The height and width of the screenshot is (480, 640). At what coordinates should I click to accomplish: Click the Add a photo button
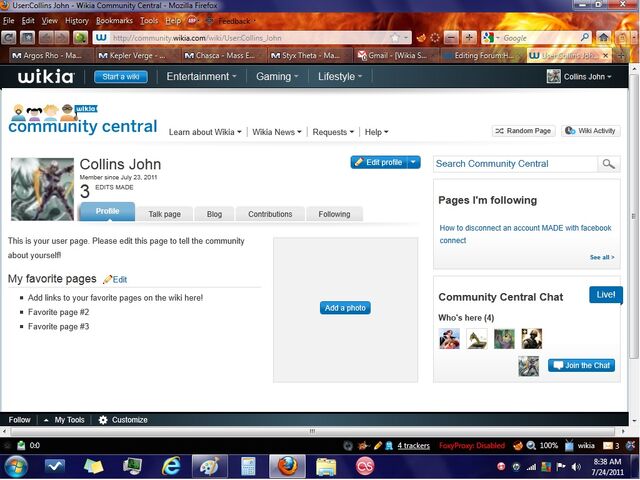(345, 308)
